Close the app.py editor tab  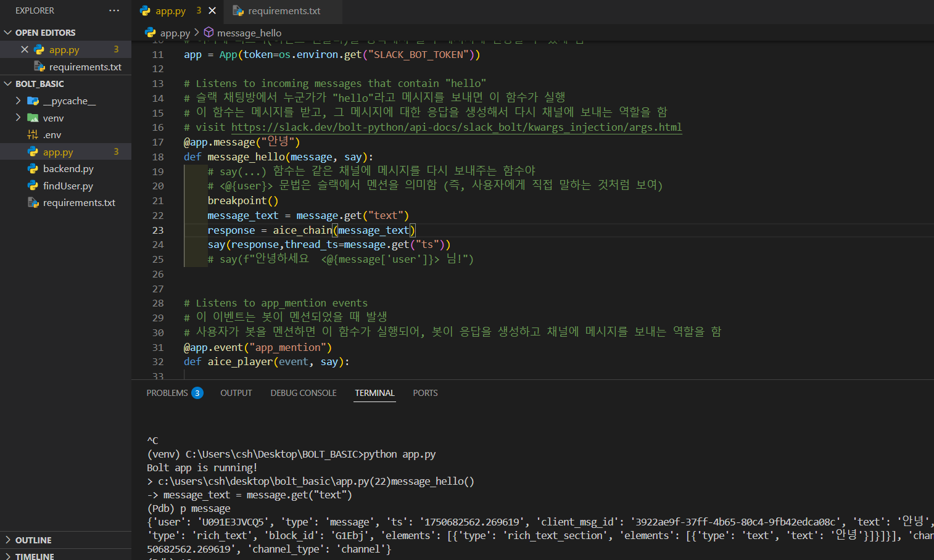click(212, 10)
